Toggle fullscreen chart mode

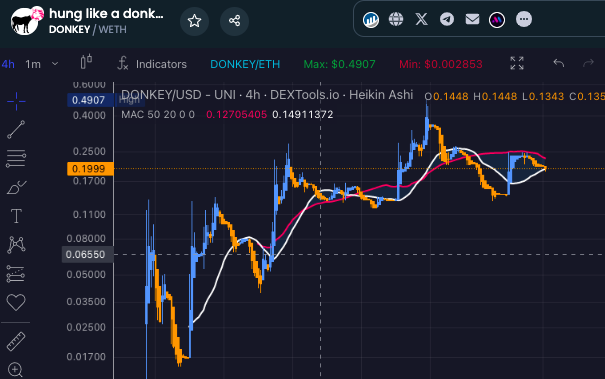coord(517,63)
